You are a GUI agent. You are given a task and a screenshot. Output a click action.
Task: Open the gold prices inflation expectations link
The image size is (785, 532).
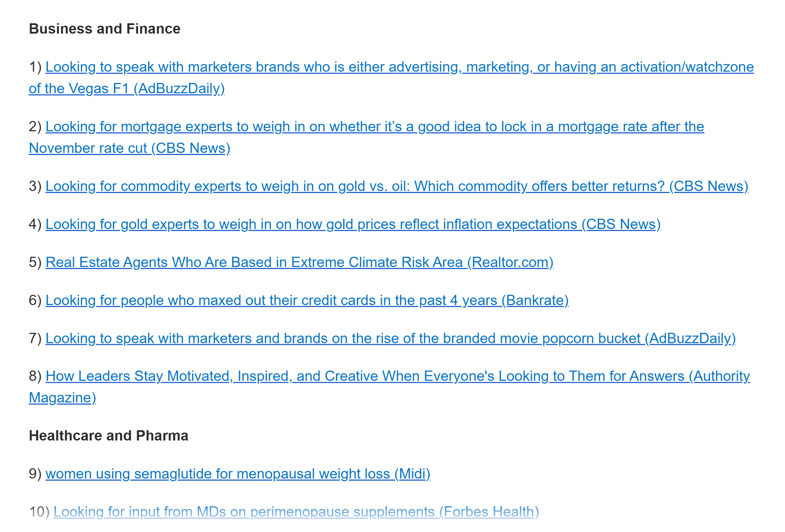click(x=353, y=224)
